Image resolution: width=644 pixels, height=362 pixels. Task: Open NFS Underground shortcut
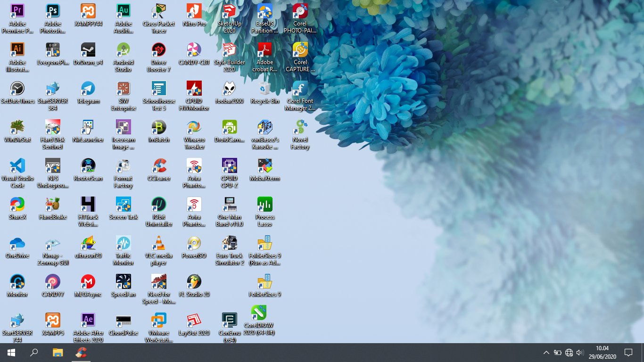(x=53, y=173)
